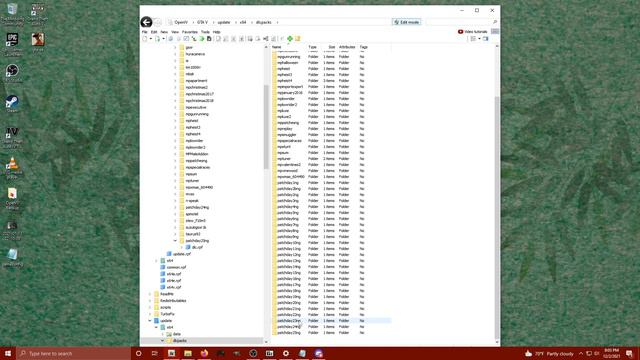Expand the dlc.rpf archive node

(x=182, y=247)
